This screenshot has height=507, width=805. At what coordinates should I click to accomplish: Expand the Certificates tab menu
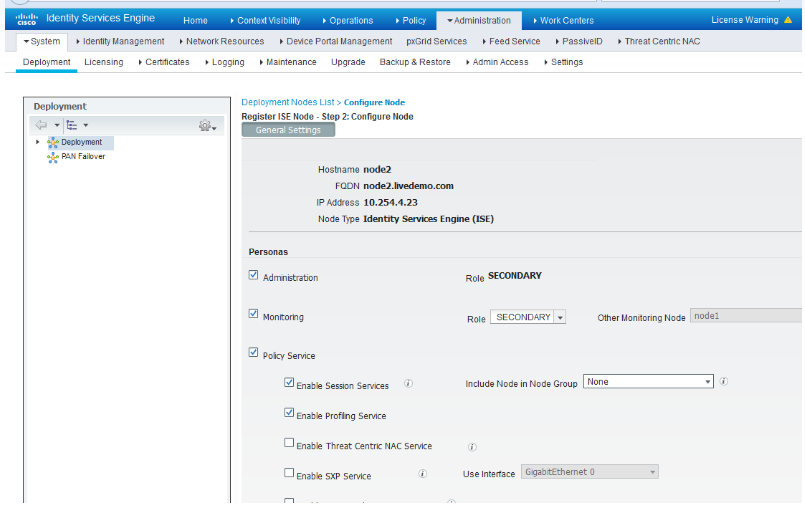164,62
